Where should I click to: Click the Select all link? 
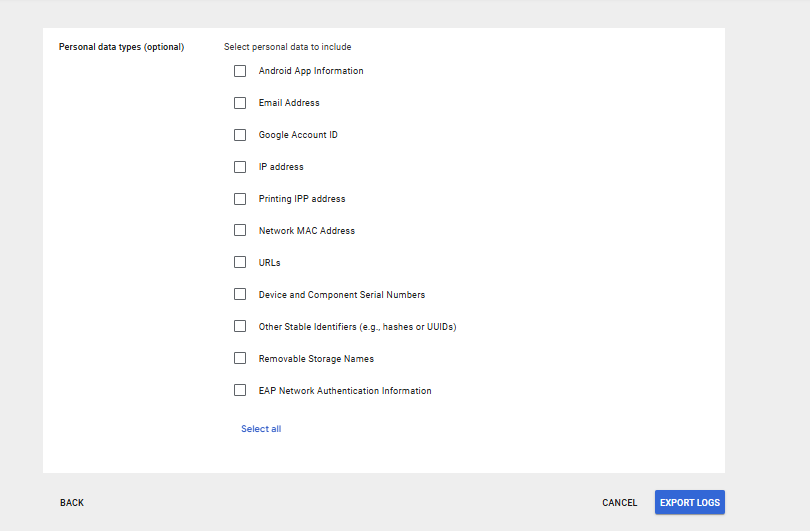click(261, 429)
